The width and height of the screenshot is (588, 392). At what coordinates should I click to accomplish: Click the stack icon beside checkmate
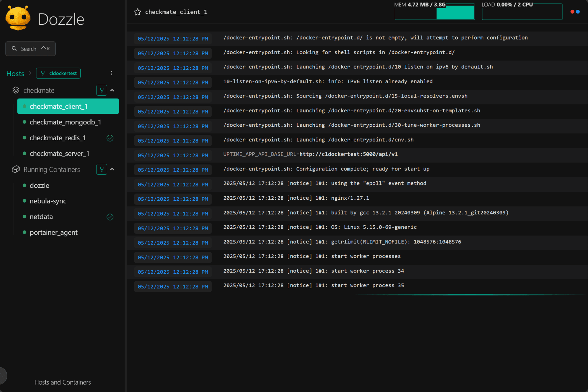[16, 90]
